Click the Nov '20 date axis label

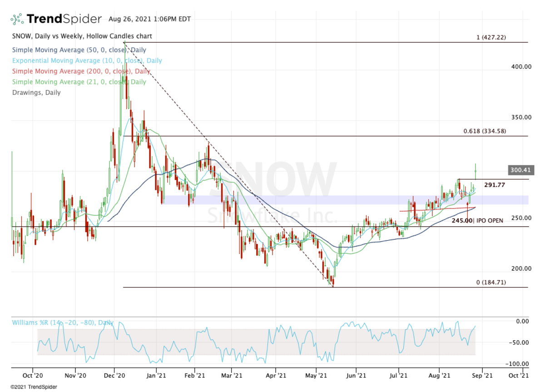click(x=75, y=376)
